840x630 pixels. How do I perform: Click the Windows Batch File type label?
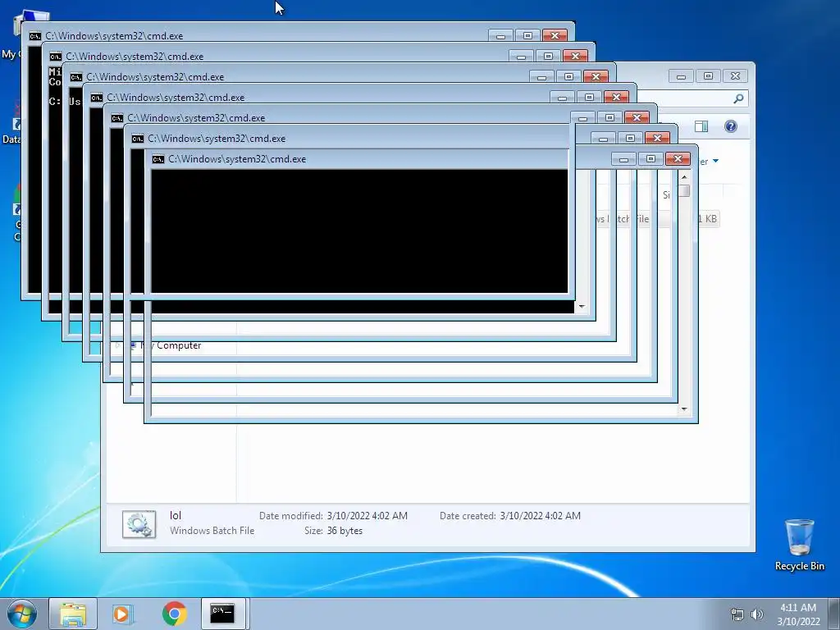coord(212,531)
